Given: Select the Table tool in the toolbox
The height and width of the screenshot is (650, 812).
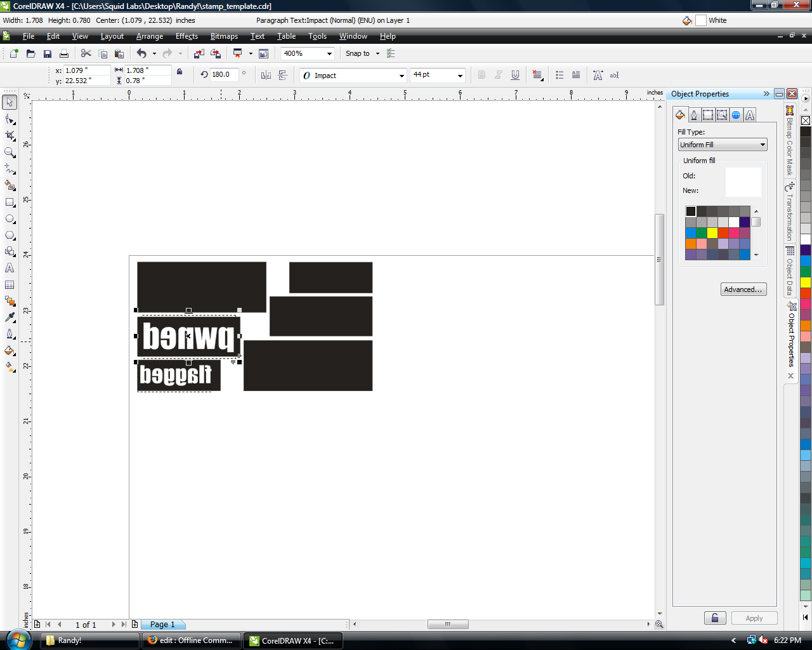Looking at the screenshot, I should [x=10, y=285].
